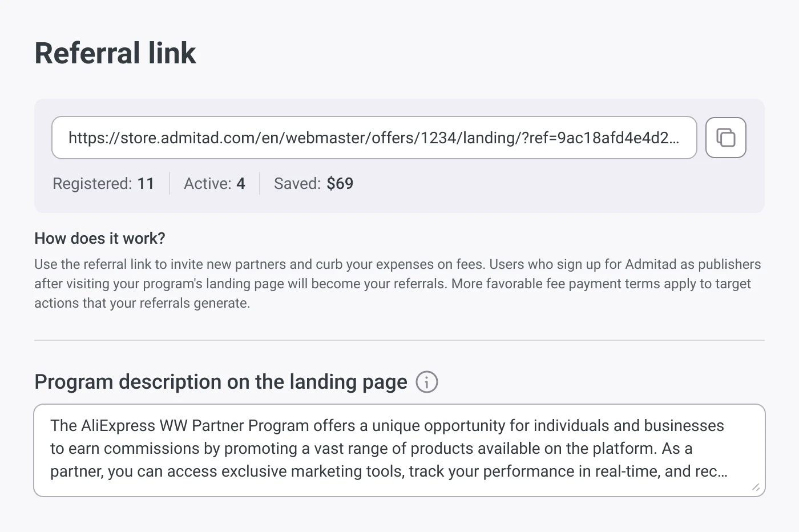Copy the referral link with the copy icon

pos(725,138)
